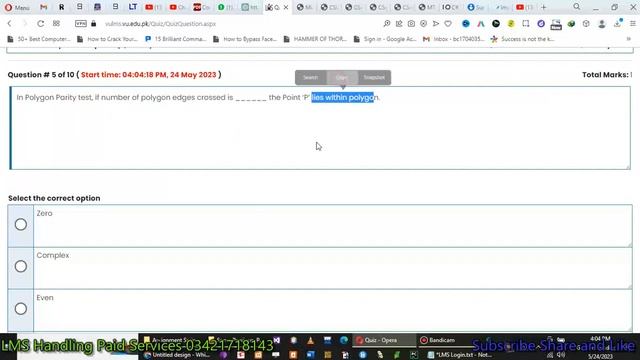Open the Opera Menu button
Screen dimensions: 640x360
click(17, 7)
